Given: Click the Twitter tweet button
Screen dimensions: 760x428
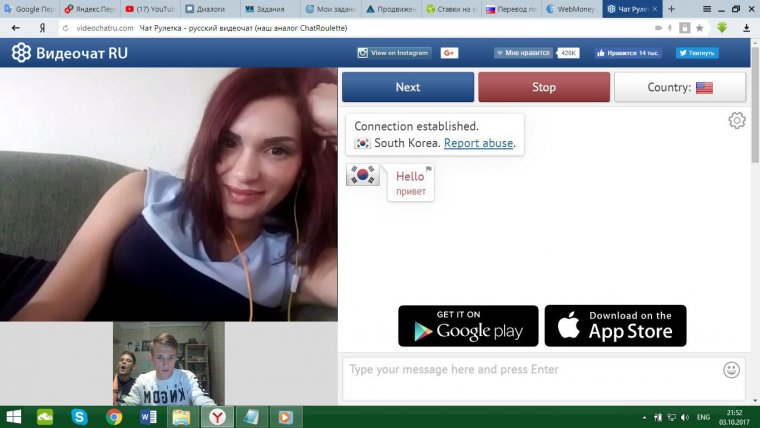Looking at the screenshot, I should 696,53.
